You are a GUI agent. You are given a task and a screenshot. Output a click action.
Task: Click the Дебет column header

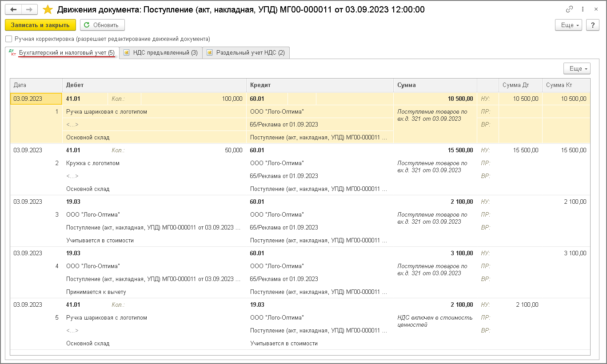pos(154,85)
